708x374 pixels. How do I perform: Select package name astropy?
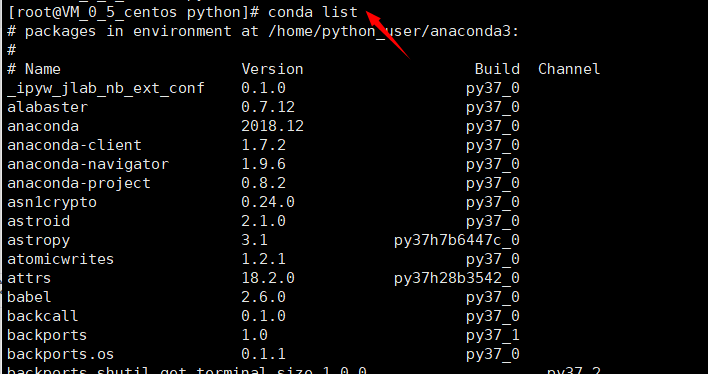pyautogui.click(x=38, y=241)
